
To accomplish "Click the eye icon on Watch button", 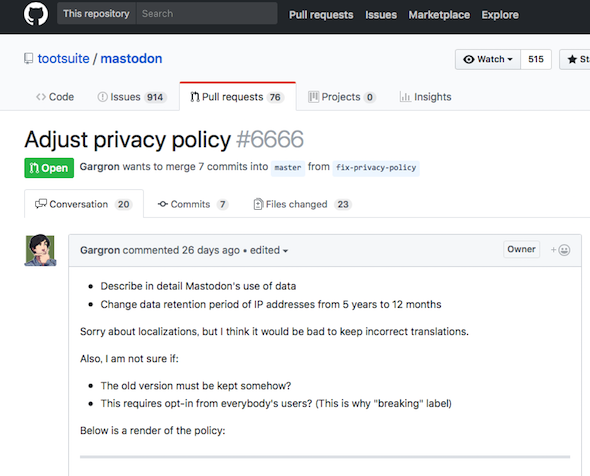I will (468, 59).
